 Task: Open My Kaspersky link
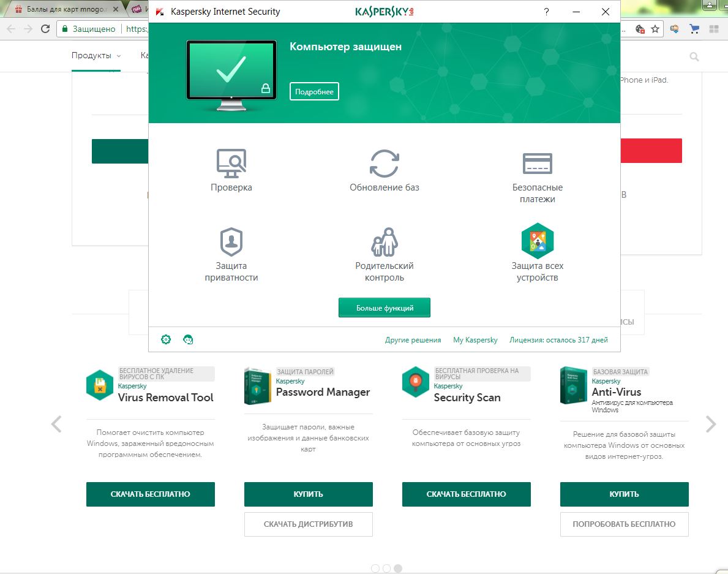(475, 340)
